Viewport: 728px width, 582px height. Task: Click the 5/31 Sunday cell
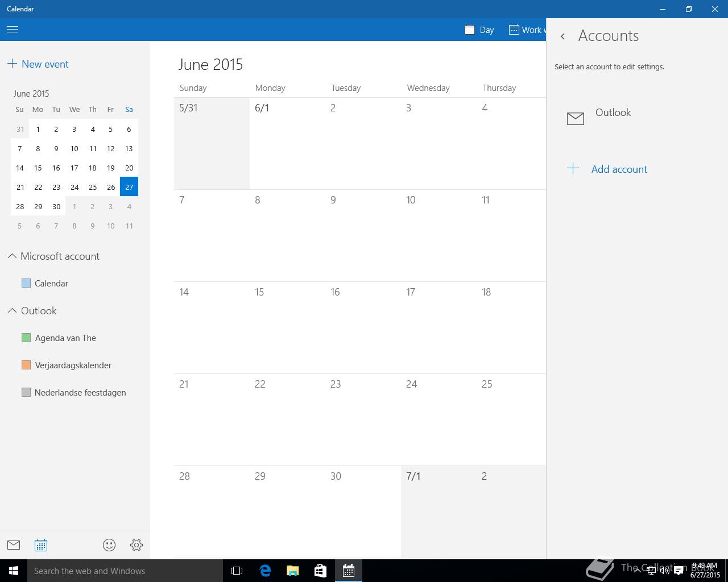coord(212,143)
